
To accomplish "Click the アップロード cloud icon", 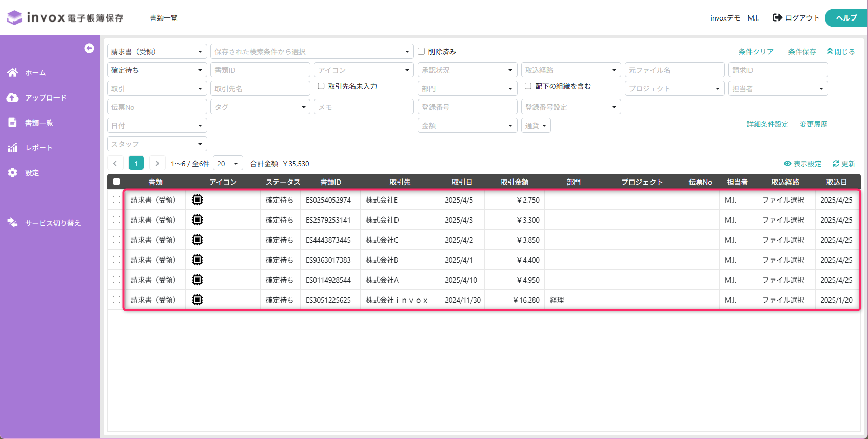I will 13,97.
